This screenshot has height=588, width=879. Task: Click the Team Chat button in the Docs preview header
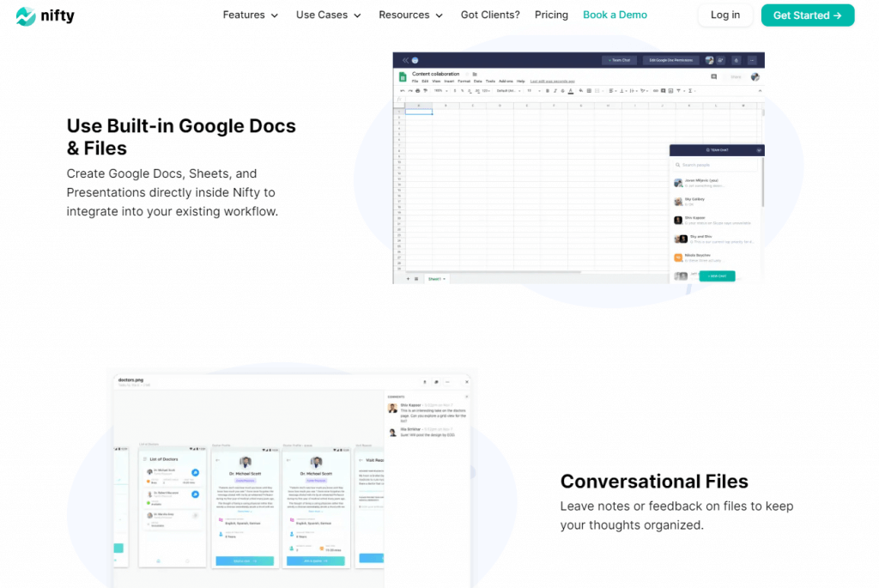point(619,60)
